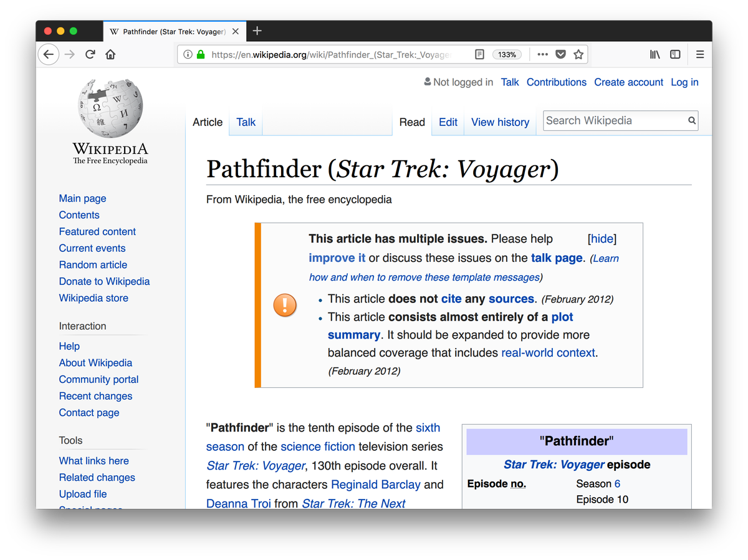Open Contents in sidebar
Image resolution: width=748 pixels, height=560 pixels.
(79, 215)
